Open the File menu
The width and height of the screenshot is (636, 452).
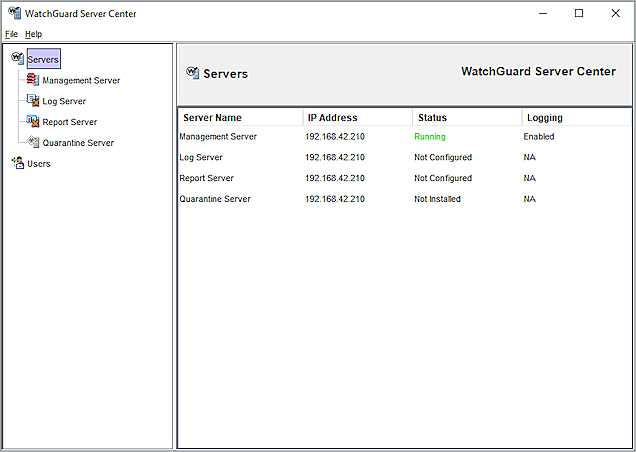[11, 34]
